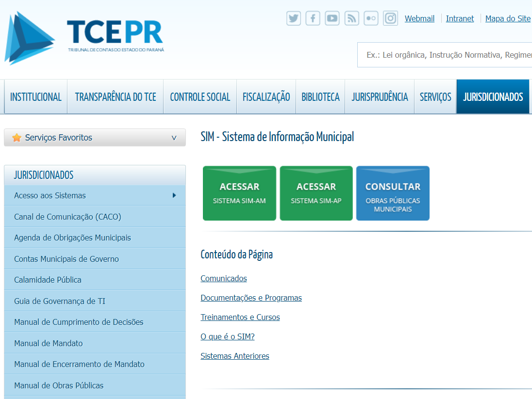This screenshot has height=399, width=532.
Task: Open Treinamentos e Cursos link
Action: click(240, 317)
